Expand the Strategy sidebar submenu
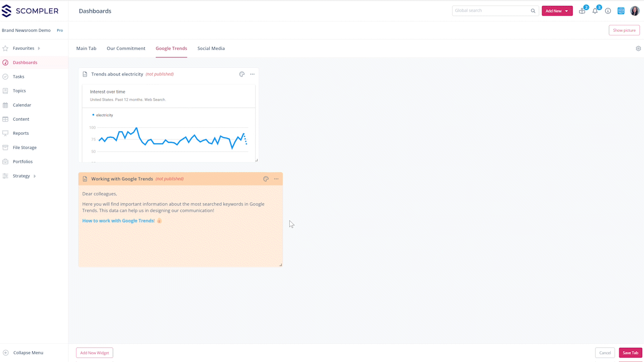Screen dimensions: 644x362 pos(35,176)
